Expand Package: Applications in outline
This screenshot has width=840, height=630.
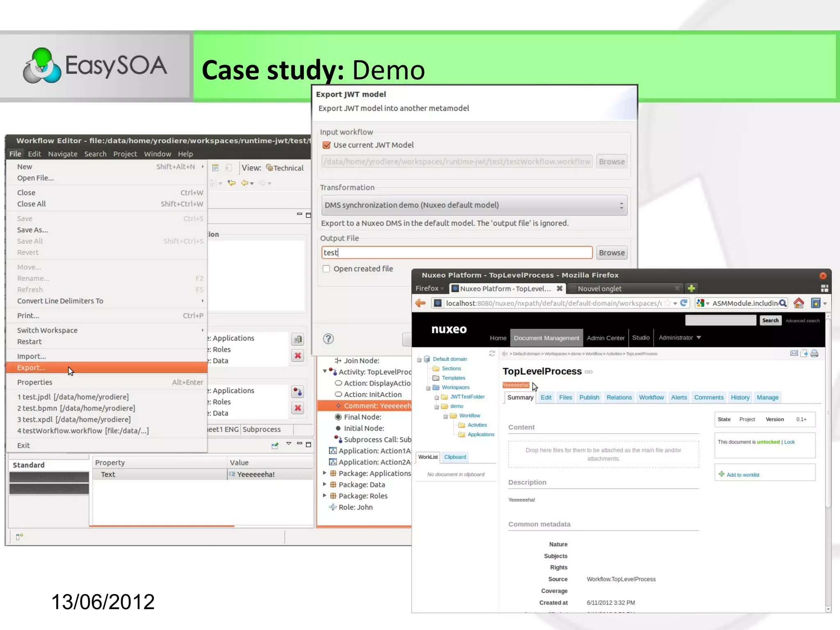tap(324, 473)
